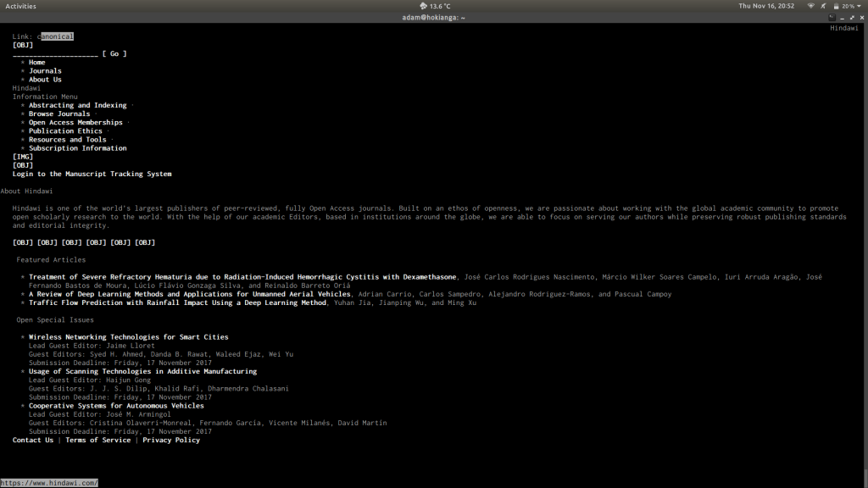The height and width of the screenshot is (488, 868).
Task: Click guest editors line starting J. J. S. Dilip
Action: click(159, 388)
